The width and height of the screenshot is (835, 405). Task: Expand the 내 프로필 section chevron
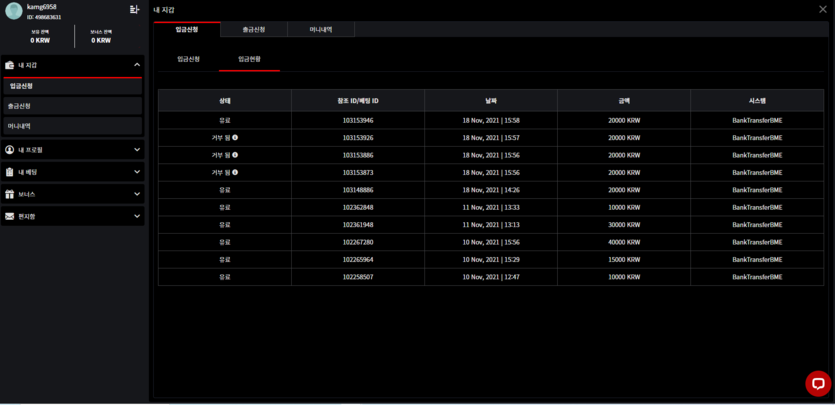[x=137, y=150]
